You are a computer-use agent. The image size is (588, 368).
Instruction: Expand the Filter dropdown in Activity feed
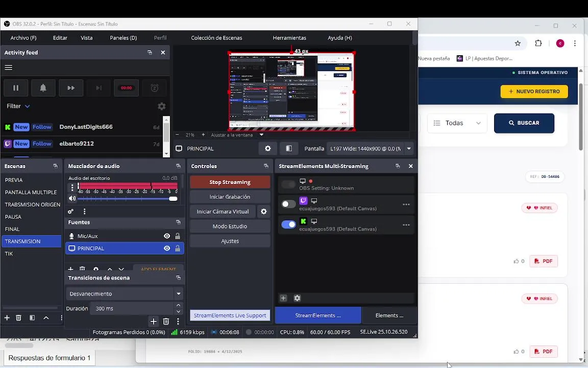pos(18,106)
